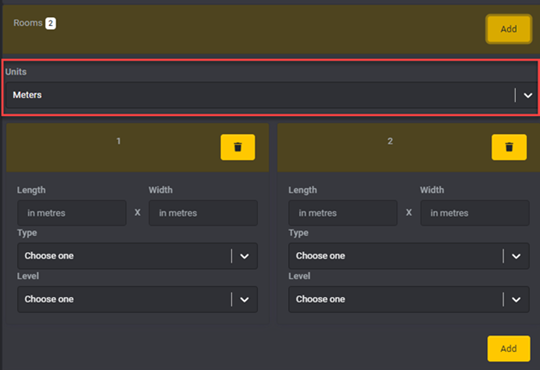Image resolution: width=540 pixels, height=370 pixels.
Task: Open room 1 Type dropdown
Action: click(137, 256)
